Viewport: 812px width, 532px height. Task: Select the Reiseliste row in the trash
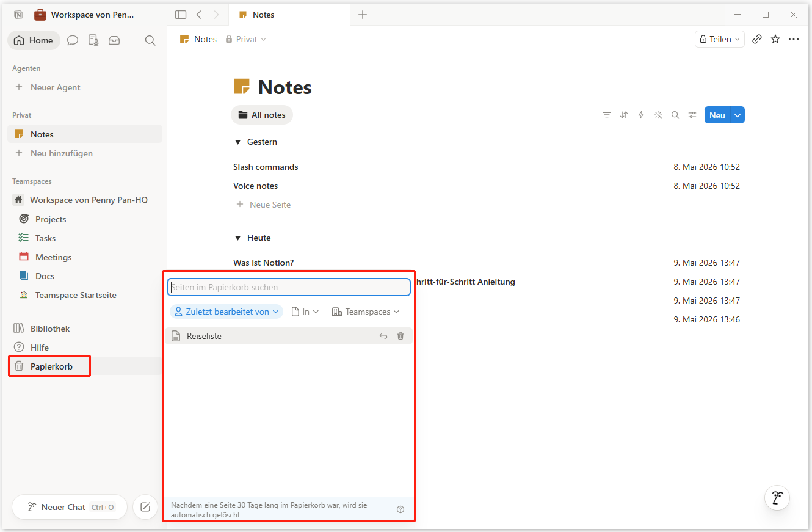pos(289,336)
